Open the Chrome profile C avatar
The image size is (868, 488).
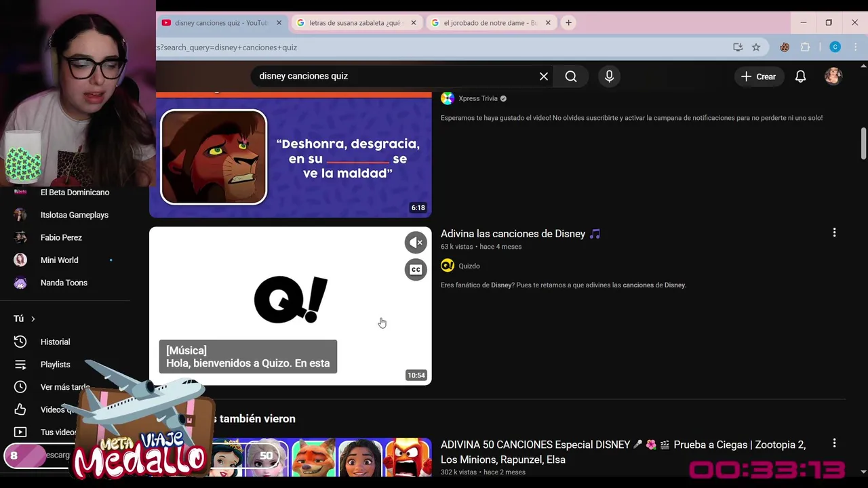(835, 47)
